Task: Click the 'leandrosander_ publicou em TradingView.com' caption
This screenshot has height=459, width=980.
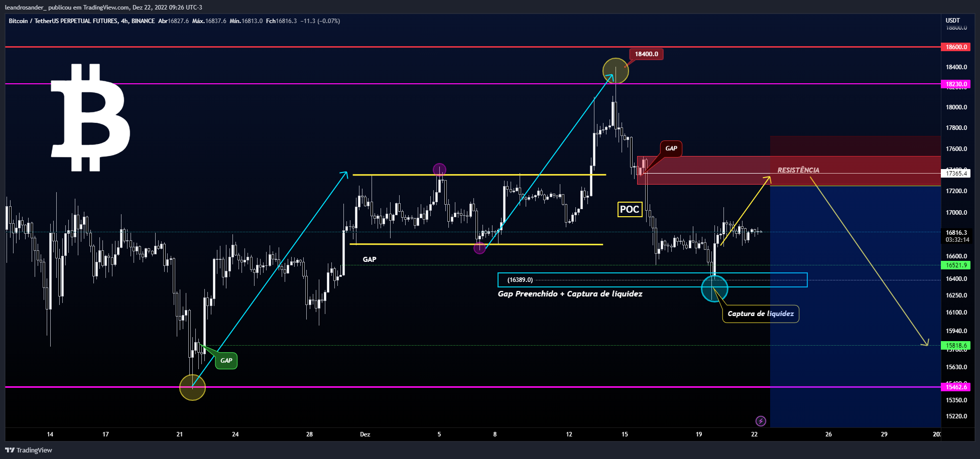Action: tap(68, 8)
